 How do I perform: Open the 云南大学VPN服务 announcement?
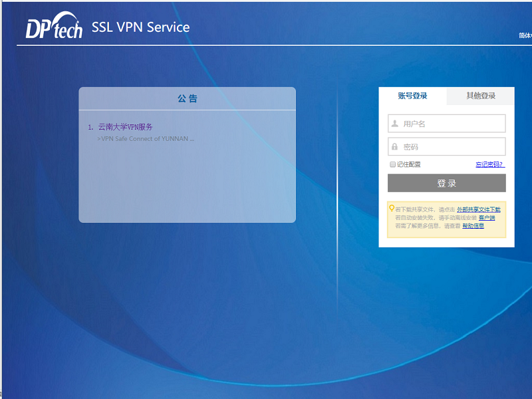pyautogui.click(x=125, y=127)
